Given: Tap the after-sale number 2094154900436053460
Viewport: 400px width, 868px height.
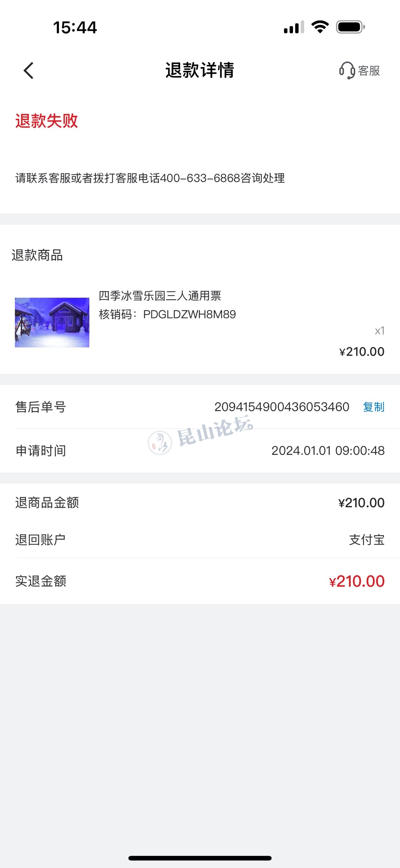Looking at the screenshot, I should (282, 407).
